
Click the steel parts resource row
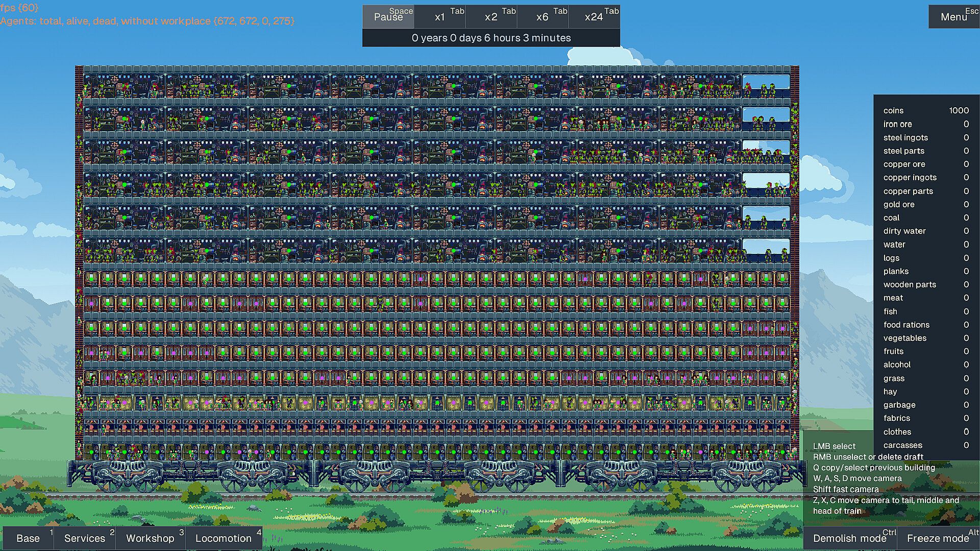click(926, 151)
